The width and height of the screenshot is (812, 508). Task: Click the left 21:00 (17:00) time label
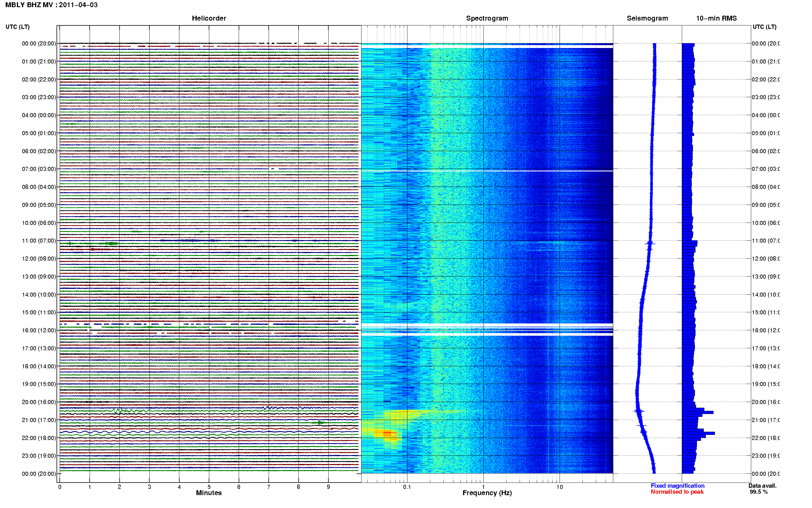(39, 420)
